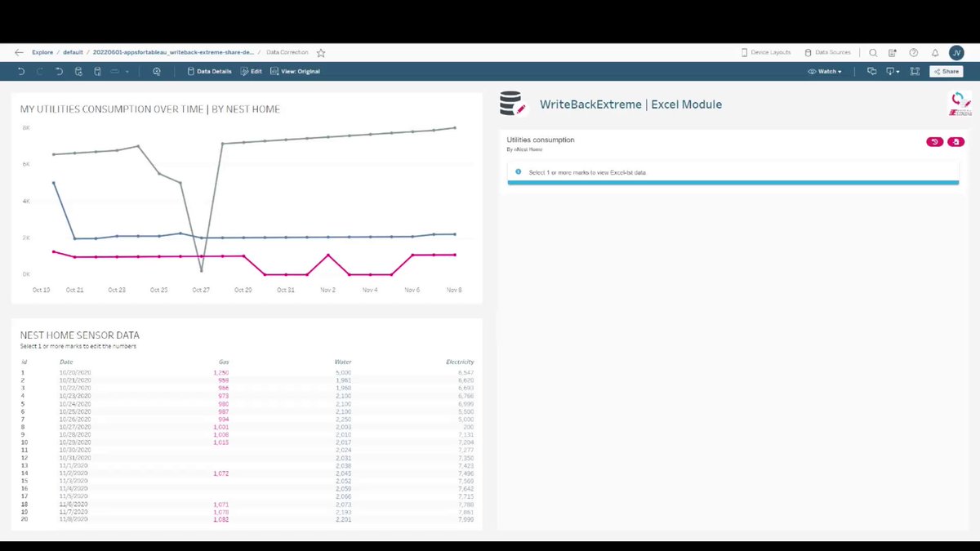The width and height of the screenshot is (980, 551).
Task: Click the blue Water line first point at 5K
Action: pos(54,183)
